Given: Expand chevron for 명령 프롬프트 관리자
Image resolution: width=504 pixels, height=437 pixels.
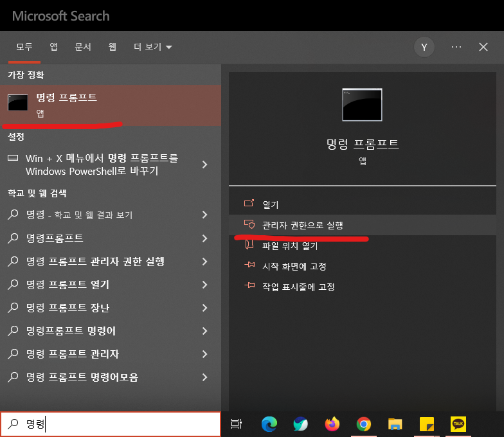Looking at the screenshot, I should click(204, 353).
